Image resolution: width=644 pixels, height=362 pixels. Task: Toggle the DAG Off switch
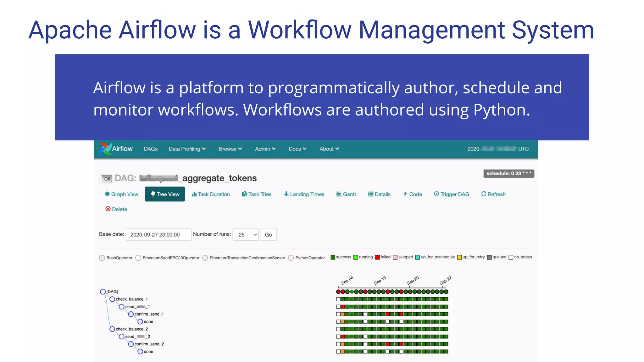(106, 179)
